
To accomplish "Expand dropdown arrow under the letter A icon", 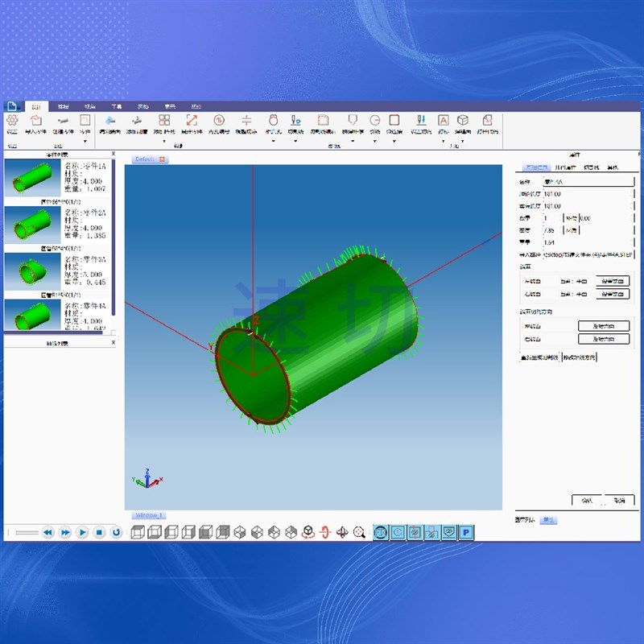I will coord(443,142).
